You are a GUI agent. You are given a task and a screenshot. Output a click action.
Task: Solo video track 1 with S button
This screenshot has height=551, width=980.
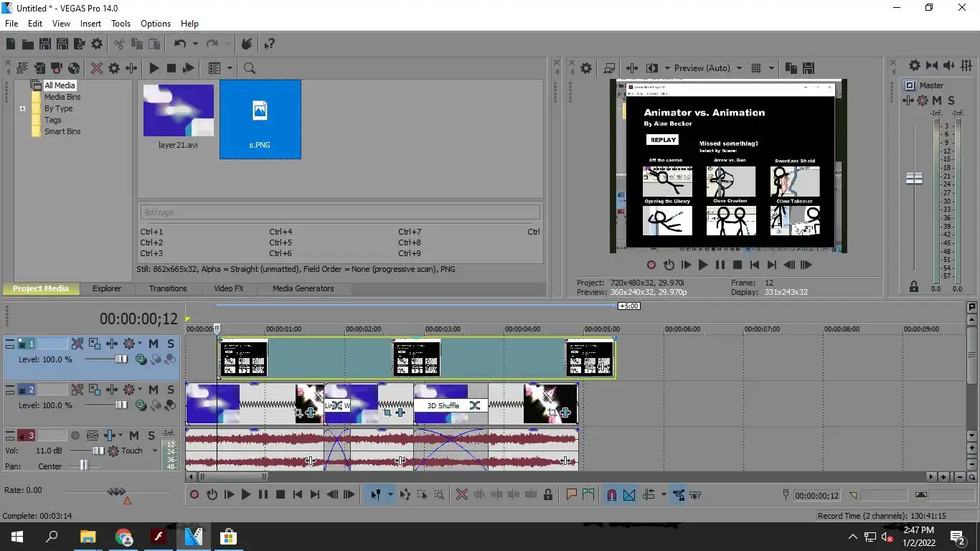171,344
